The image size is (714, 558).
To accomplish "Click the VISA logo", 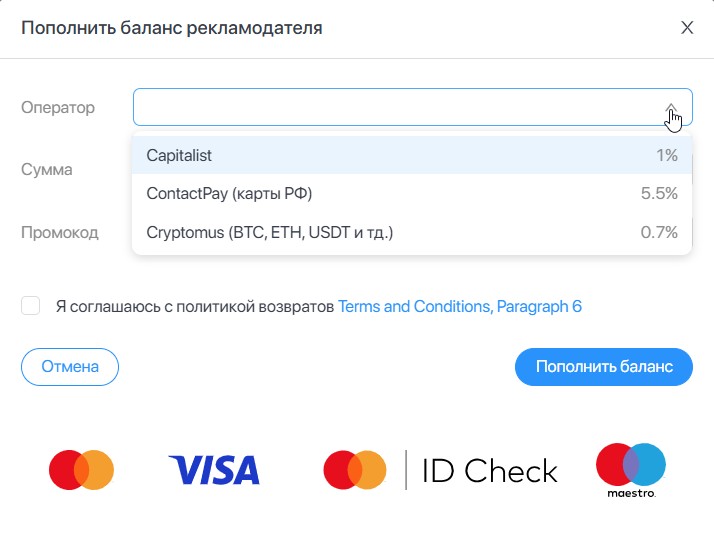I will [x=214, y=469].
